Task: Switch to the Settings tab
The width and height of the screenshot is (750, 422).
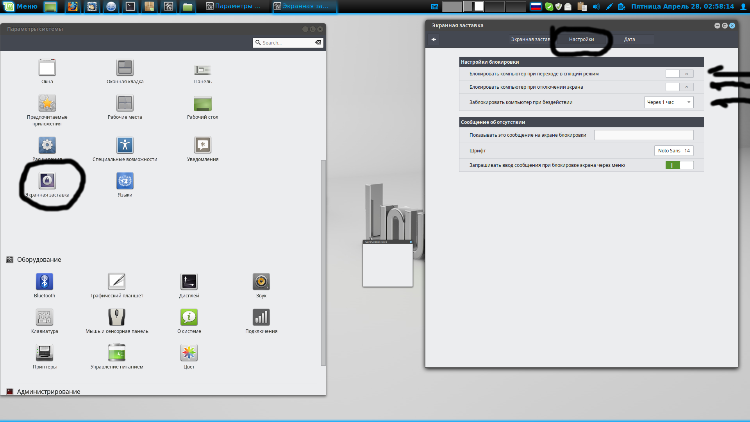Action: (582, 39)
